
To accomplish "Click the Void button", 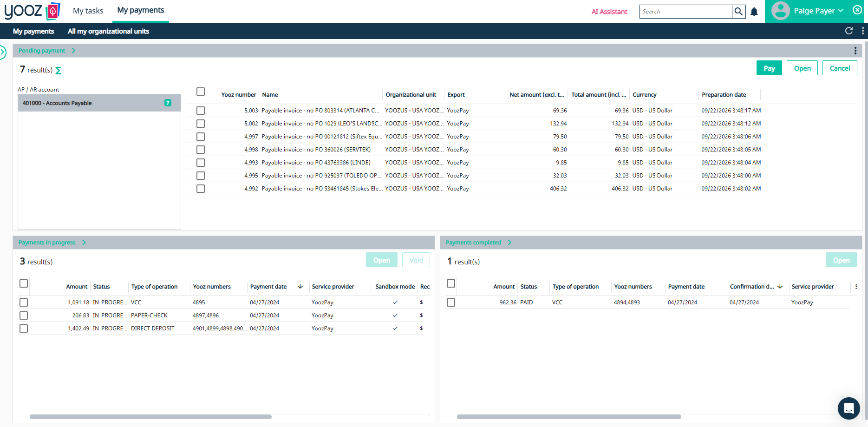I will [x=416, y=260].
